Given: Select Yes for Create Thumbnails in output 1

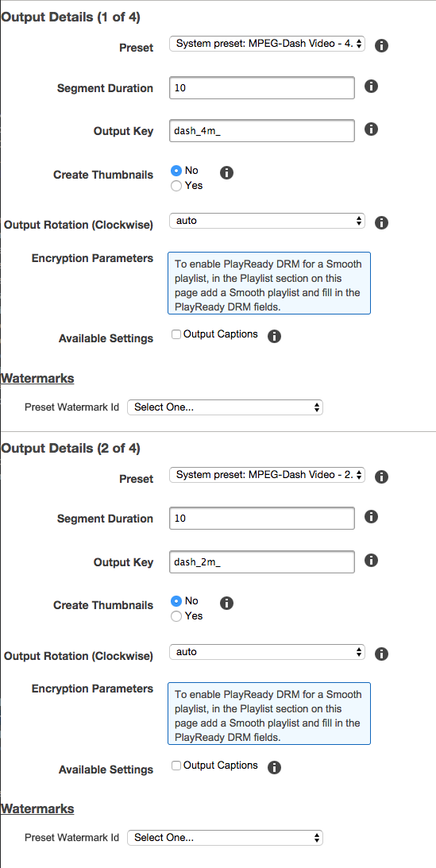Looking at the screenshot, I should coord(176,186).
